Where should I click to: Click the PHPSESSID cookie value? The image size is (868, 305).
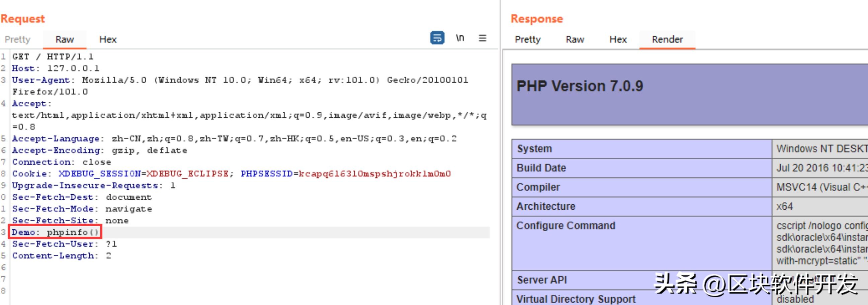click(374, 174)
